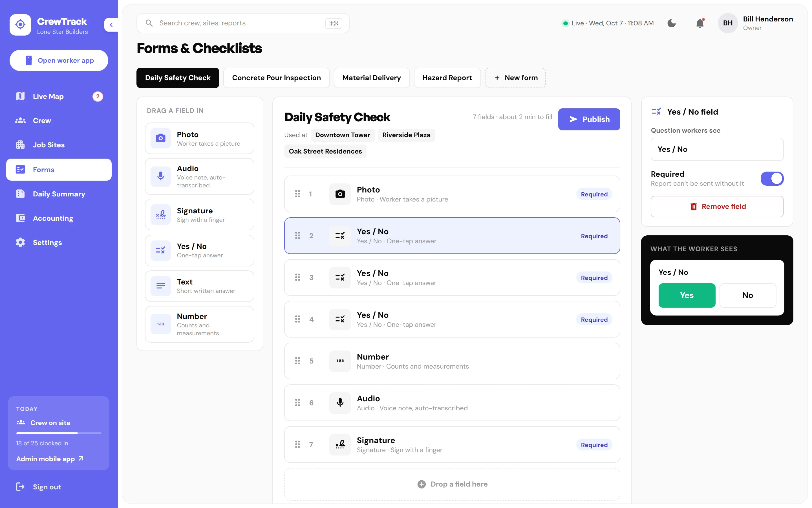
Task: Tap the No preview button
Action: [x=748, y=295]
